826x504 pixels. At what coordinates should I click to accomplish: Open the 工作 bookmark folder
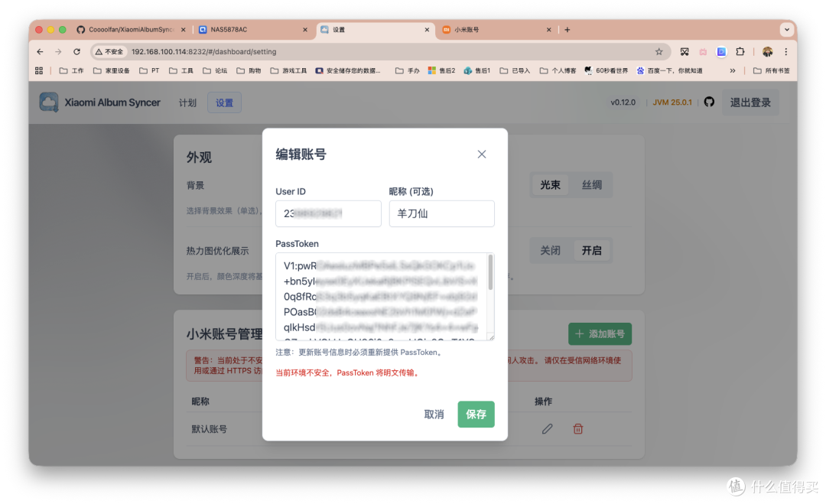[72, 70]
